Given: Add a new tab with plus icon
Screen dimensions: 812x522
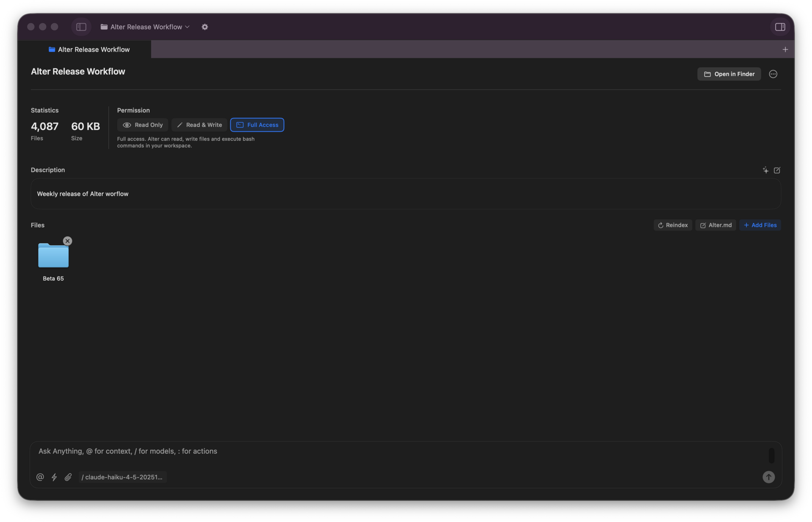Looking at the screenshot, I should click(x=785, y=49).
